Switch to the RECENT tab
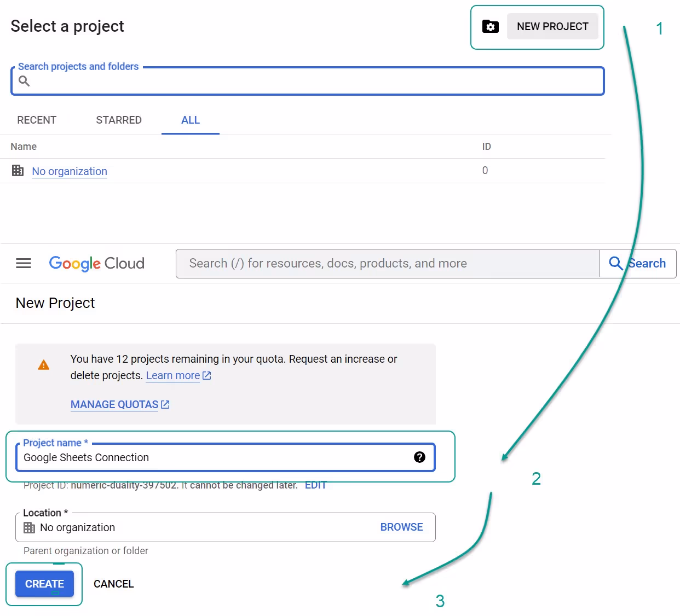 [37, 120]
